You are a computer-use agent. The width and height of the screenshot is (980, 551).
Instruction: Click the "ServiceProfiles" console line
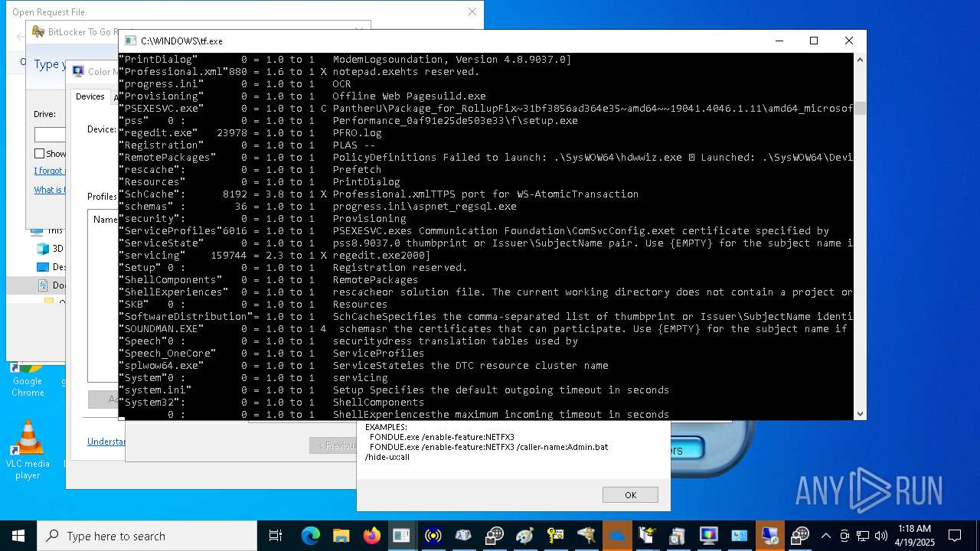pos(485,230)
